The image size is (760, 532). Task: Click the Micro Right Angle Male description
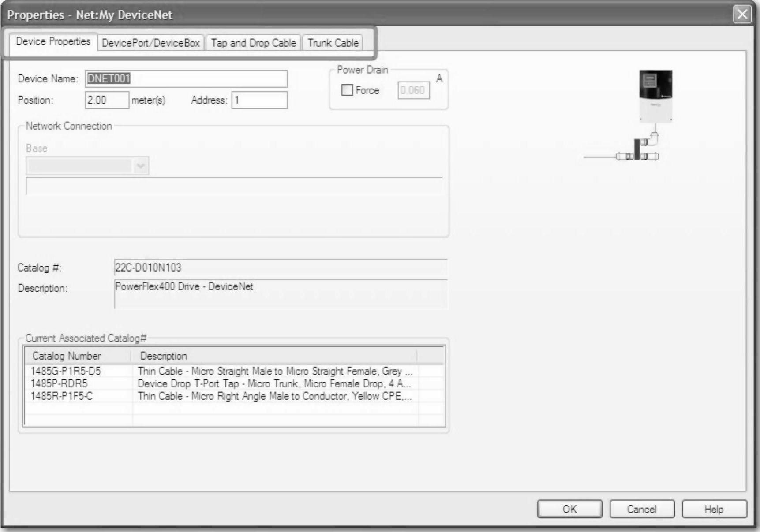(275, 396)
